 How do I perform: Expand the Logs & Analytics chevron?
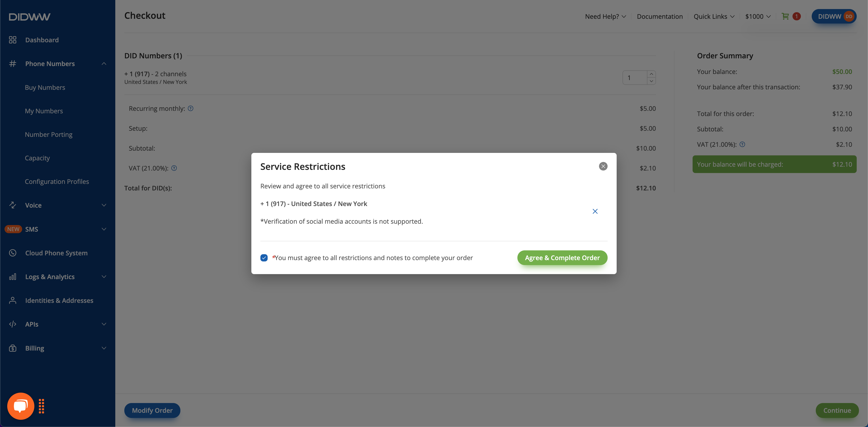104,277
